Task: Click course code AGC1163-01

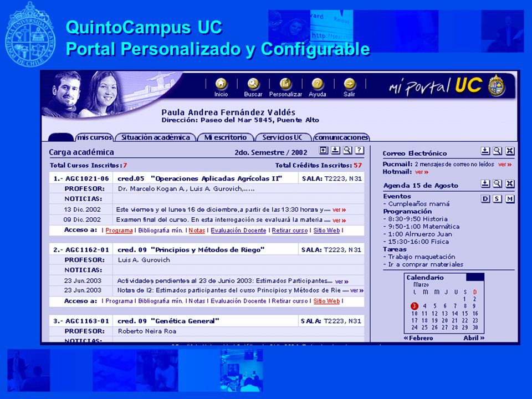Action: click(x=87, y=321)
